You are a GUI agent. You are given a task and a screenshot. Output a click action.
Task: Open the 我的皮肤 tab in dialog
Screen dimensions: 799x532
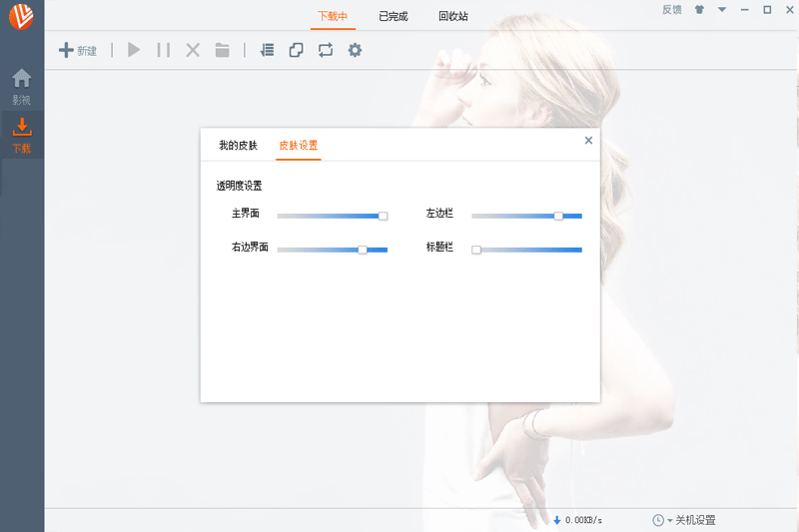tap(238, 146)
